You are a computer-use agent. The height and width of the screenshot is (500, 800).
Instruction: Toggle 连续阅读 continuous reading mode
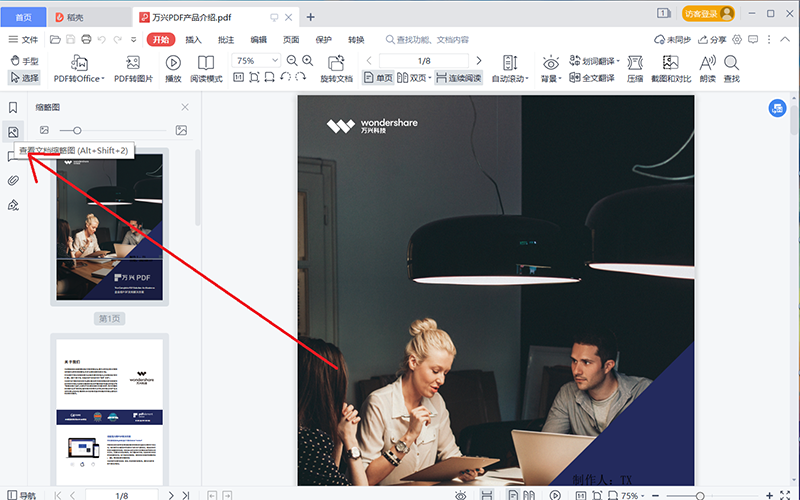(459, 77)
